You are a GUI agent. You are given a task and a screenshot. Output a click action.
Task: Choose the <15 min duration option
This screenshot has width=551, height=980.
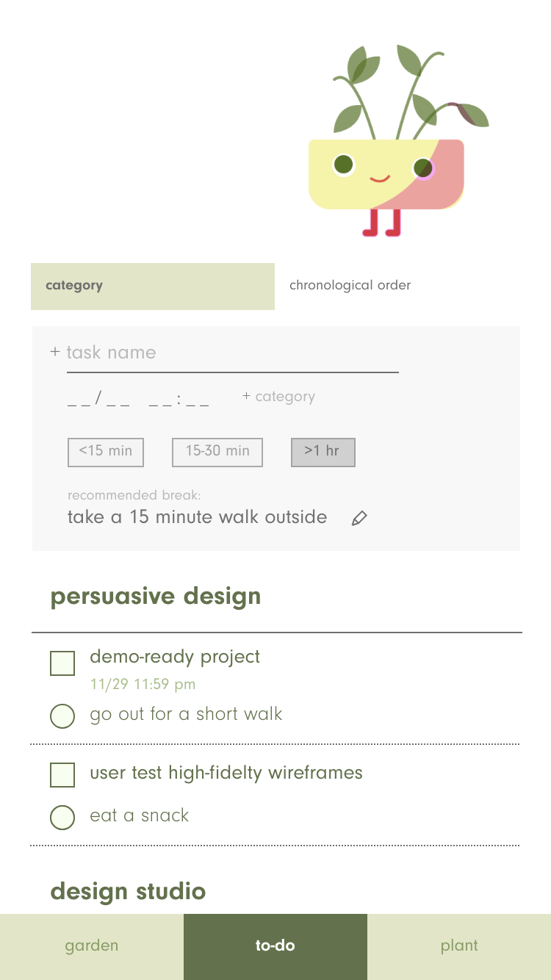[106, 452]
